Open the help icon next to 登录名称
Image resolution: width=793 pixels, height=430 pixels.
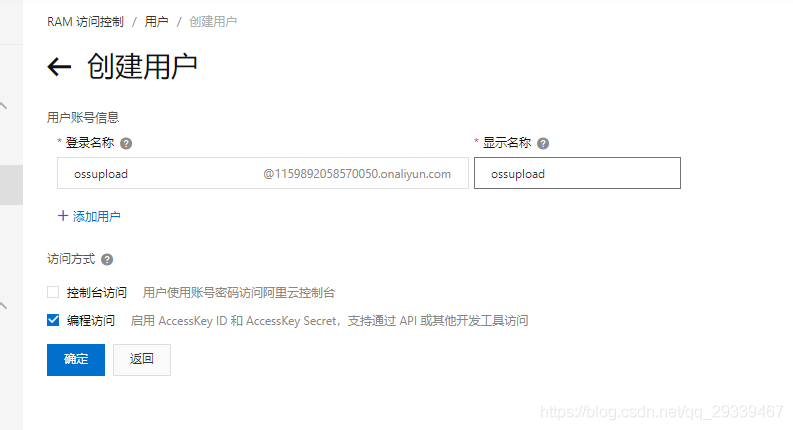(126, 144)
